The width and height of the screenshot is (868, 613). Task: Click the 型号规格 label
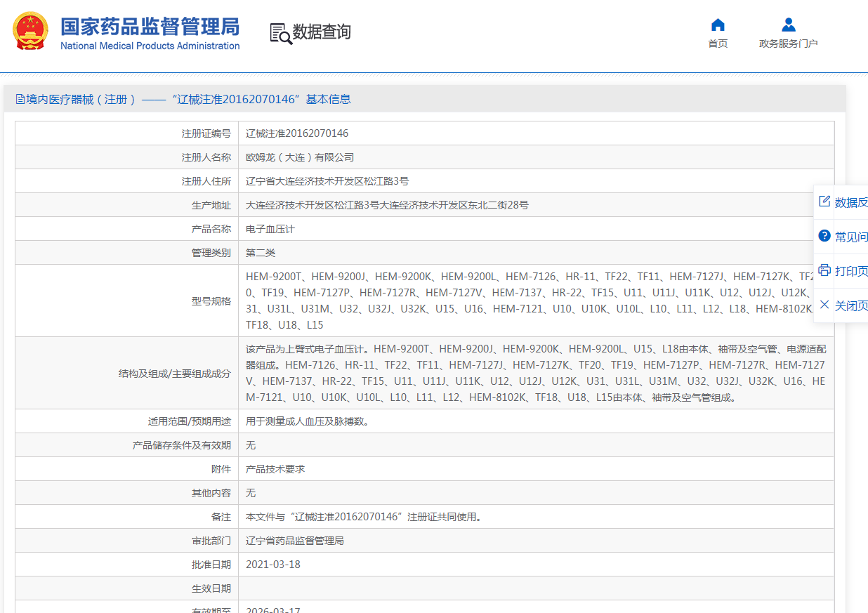click(211, 301)
